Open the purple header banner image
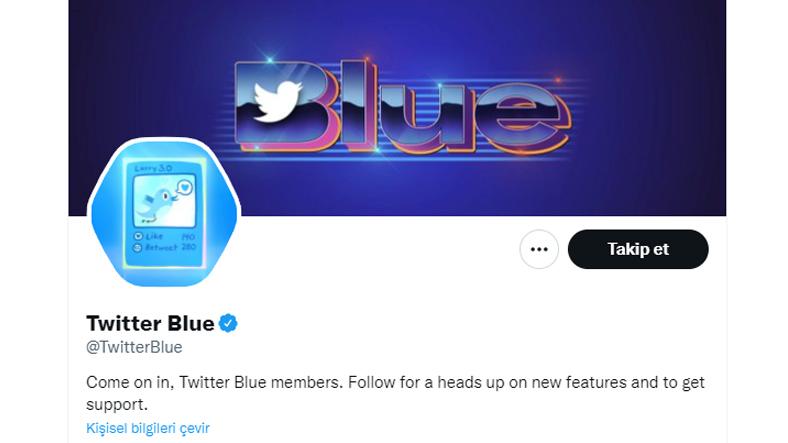Screen dimensions: 788x443 397,108
